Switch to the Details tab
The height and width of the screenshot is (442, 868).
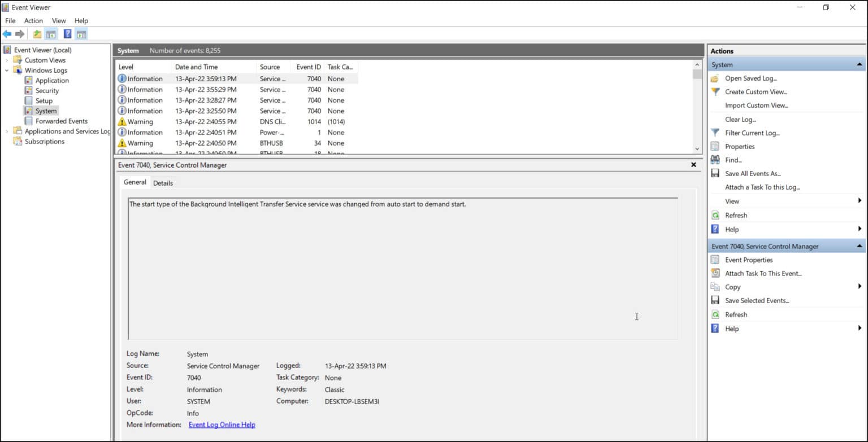pos(163,183)
